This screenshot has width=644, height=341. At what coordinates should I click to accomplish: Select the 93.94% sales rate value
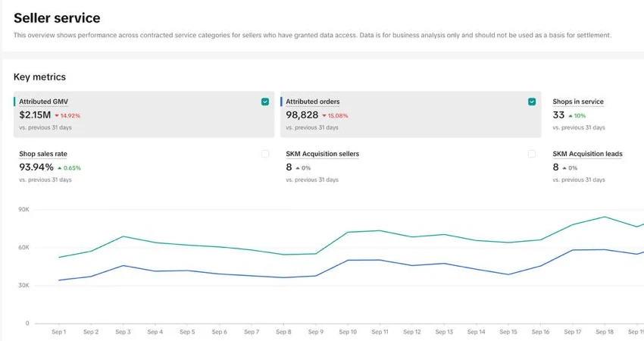tap(36, 167)
